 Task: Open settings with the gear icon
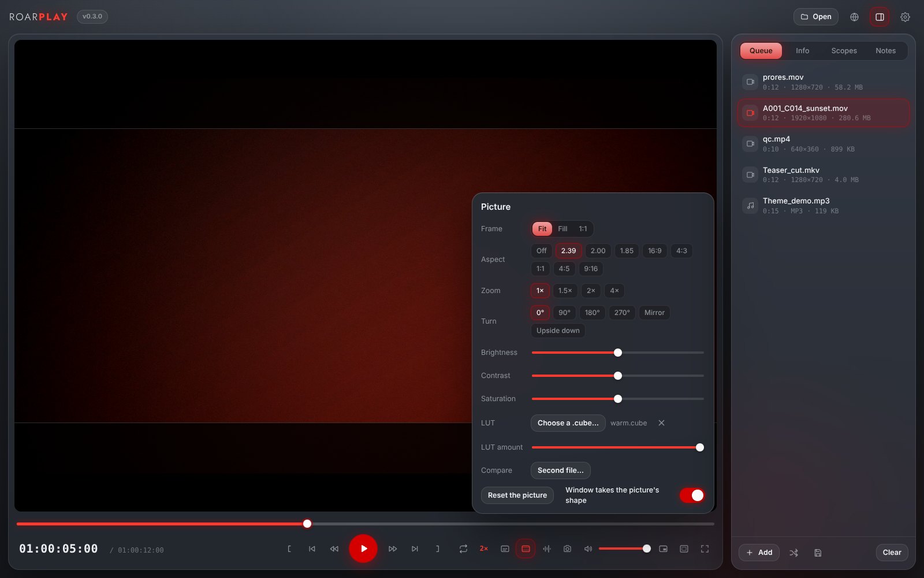(905, 17)
